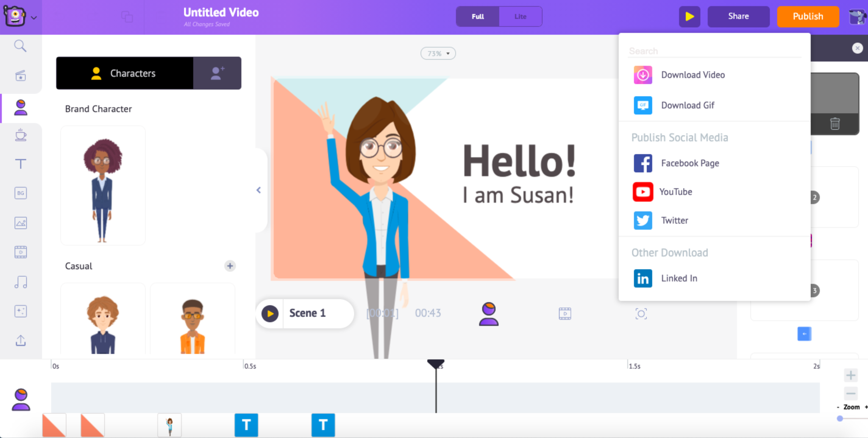868x438 pixels.
Task: Expand Casual characters with plus button
Action: tap(230, 266)
